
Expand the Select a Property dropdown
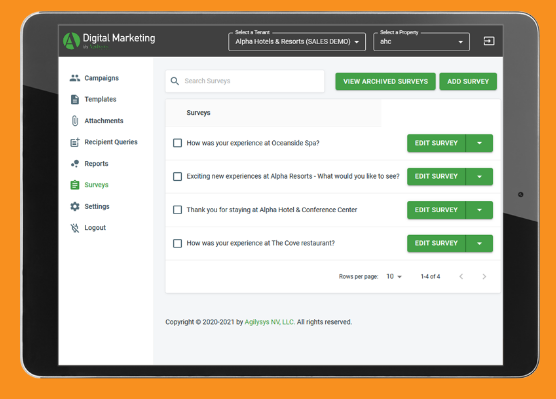click(422, 42)
